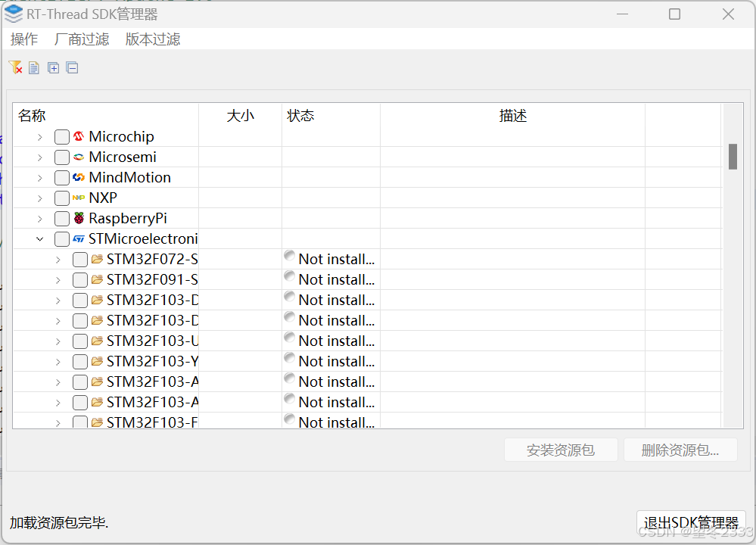Expand the RaspberryPi tree node

(x=40, y=219)
